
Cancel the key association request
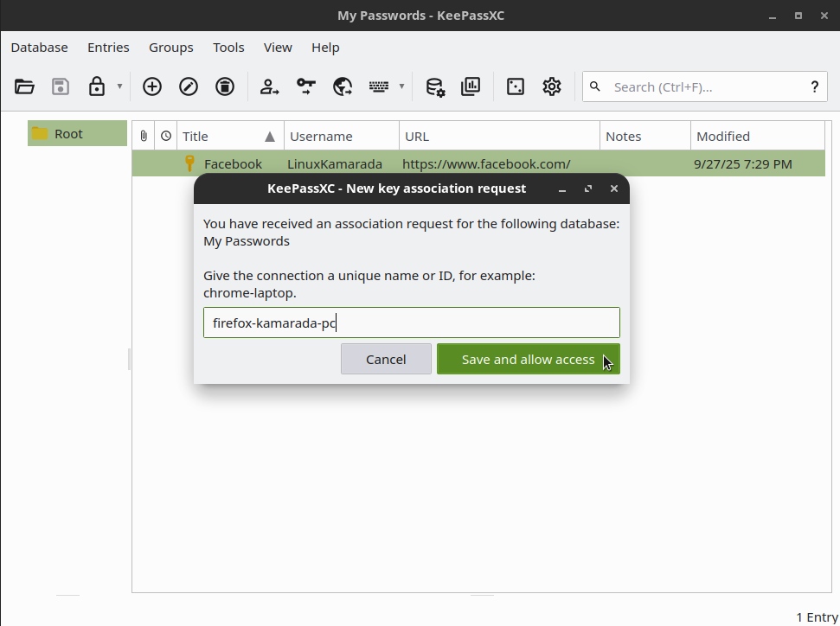tap(386, 359)
